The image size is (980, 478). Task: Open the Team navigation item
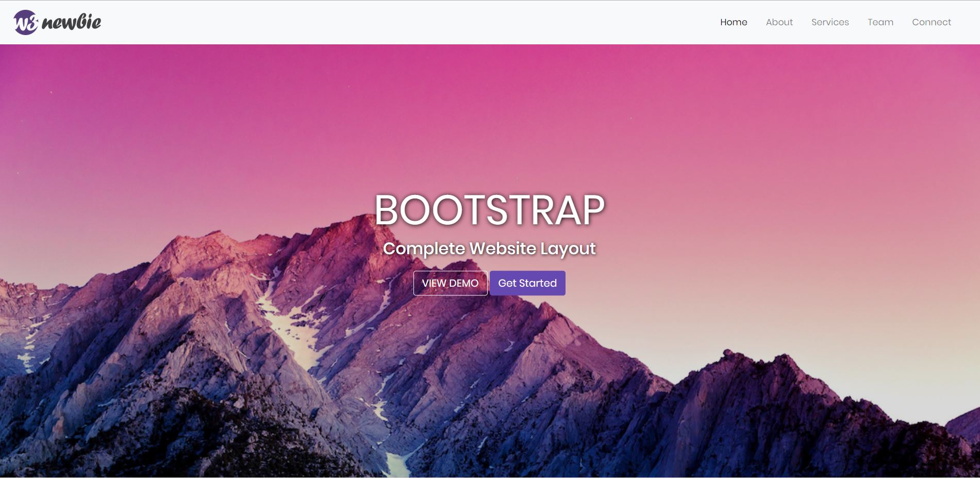tap(880, 22)
